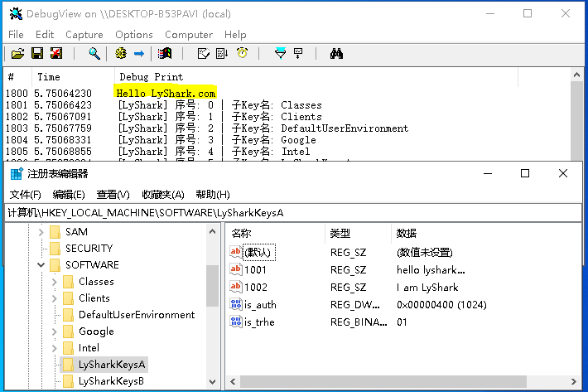Open the Capture menu in DebugView
The height and width of the screenshot is (392, 588).
pyautogui.click(x=84, y=35)
